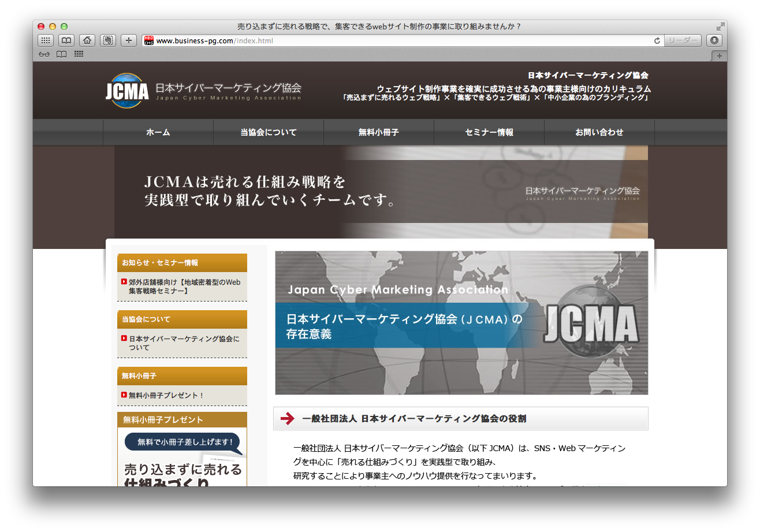The height and width of the screenshot is (532, 760).
Task: Open the お問い合わせ navigation tab
Action: [x=599, y=132]
